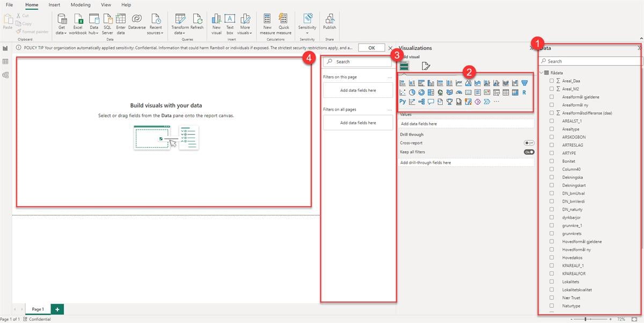Viewport: 644px width, 323px height.
Task: Select the pie chart visual
Action: pyautogui.click(x=412, y=92)
